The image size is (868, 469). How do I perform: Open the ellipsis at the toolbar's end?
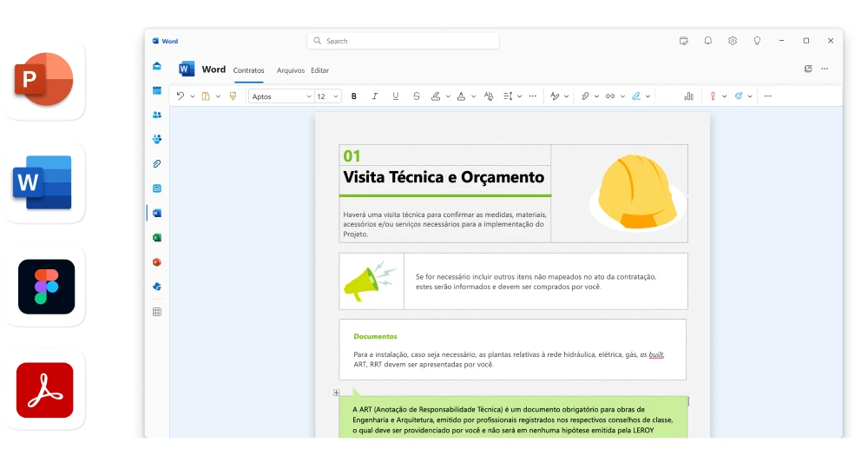click(768, 96)
